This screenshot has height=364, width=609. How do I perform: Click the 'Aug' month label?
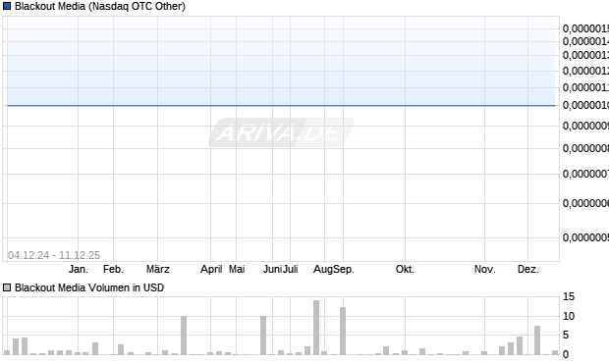coord(323,269)
